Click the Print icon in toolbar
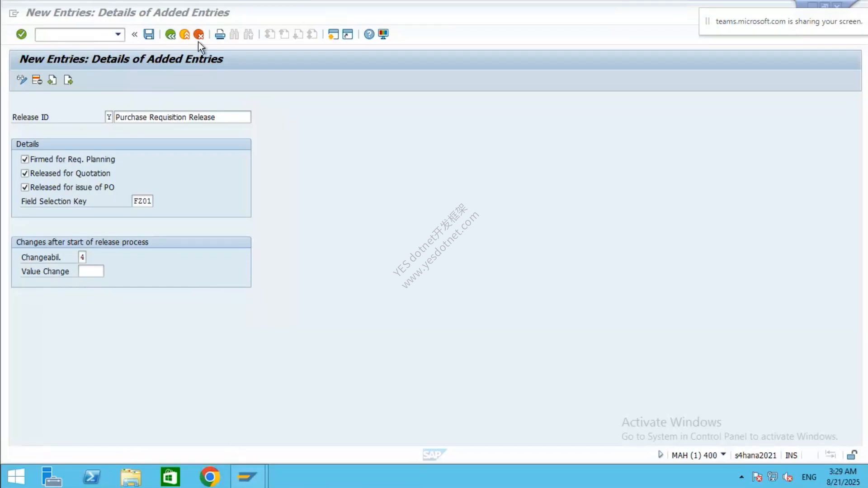Screen dimensions: 868x488 [x=220, y=34]
